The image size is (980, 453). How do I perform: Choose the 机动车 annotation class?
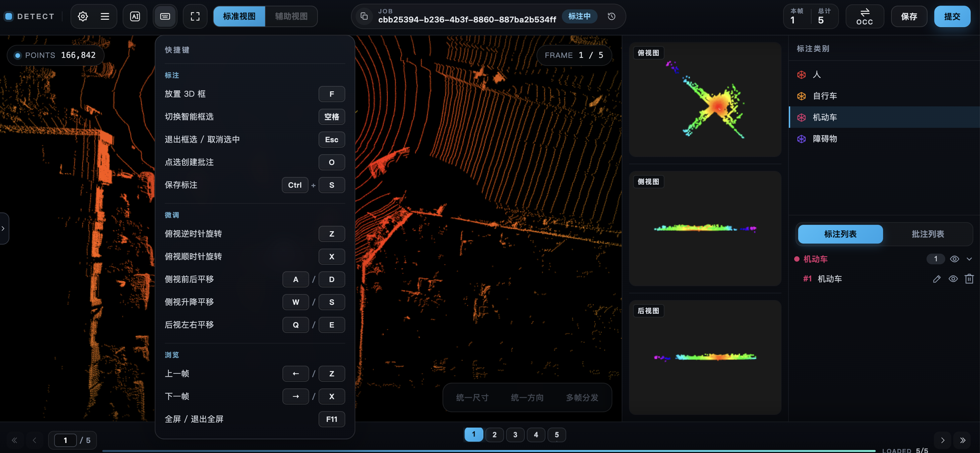[884, 117]
